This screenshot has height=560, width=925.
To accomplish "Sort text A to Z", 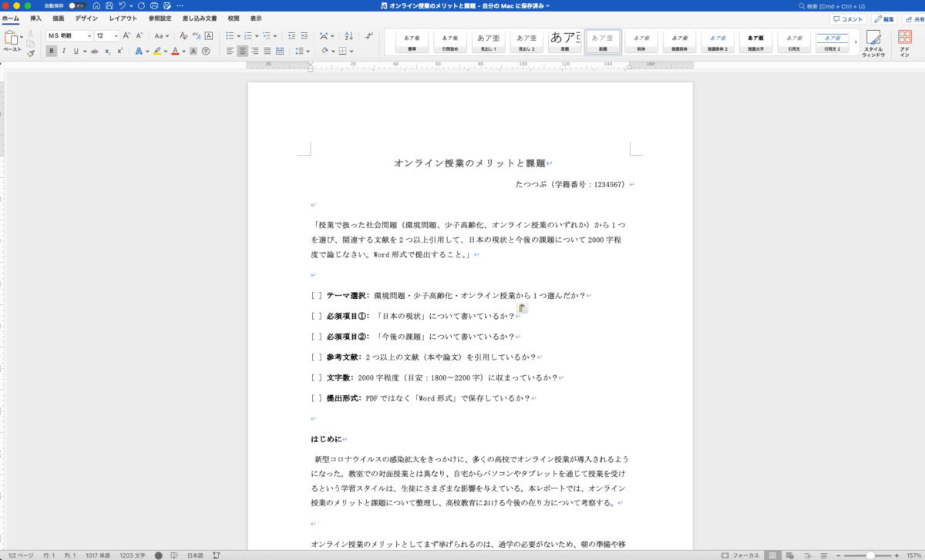I will (x=349, y=35).
